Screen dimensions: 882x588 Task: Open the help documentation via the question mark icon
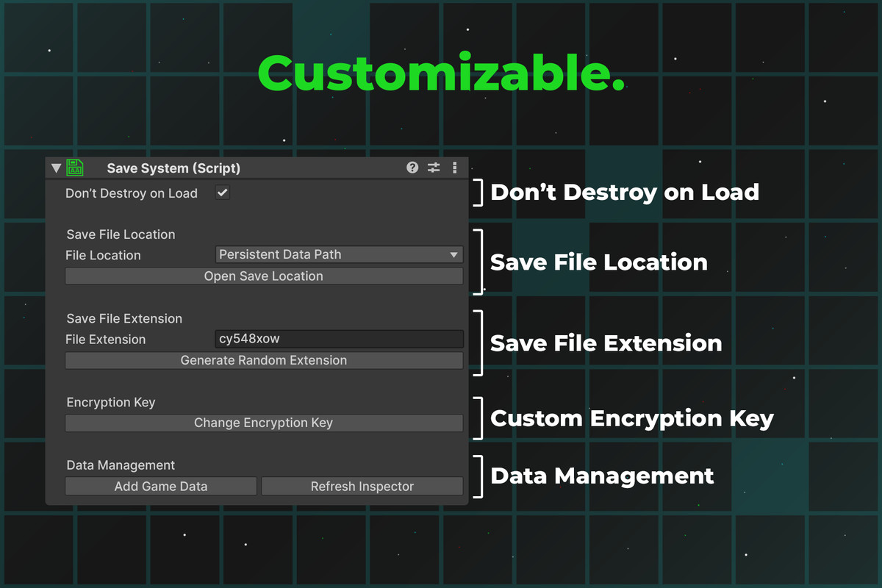(412, 168)
